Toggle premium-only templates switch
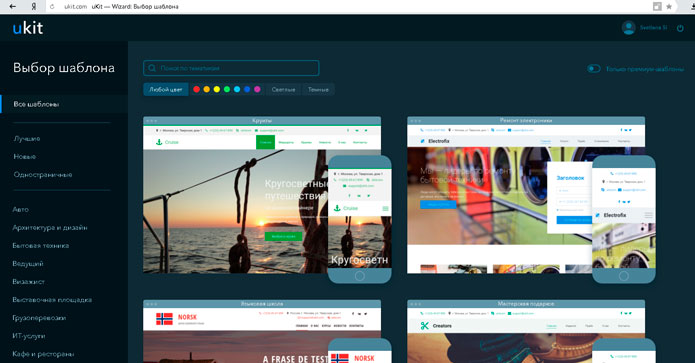695x363 pixels. [593, 69]
